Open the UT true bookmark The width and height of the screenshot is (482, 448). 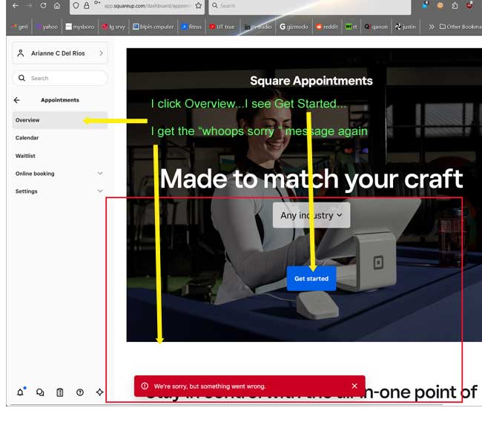click(x=222, y=27)
